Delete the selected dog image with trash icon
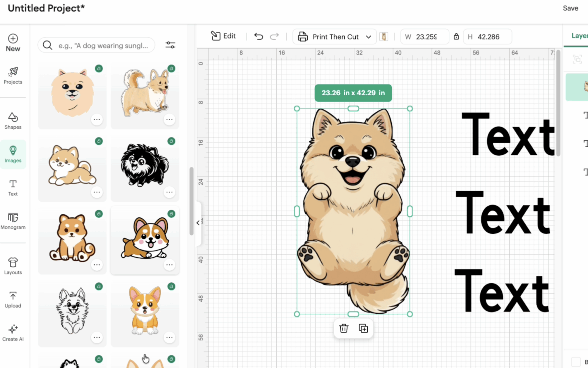This screenshot has width=588, height=368. click(344, 328)
